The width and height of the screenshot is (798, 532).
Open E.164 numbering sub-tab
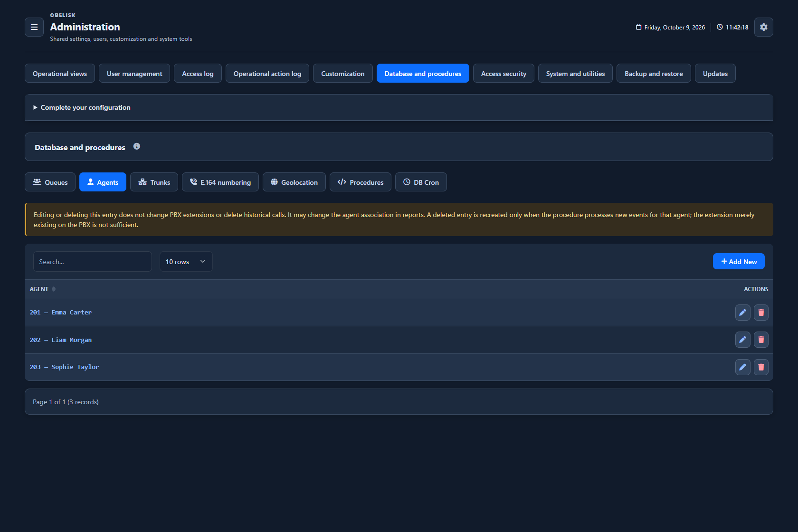click(220, 182)
